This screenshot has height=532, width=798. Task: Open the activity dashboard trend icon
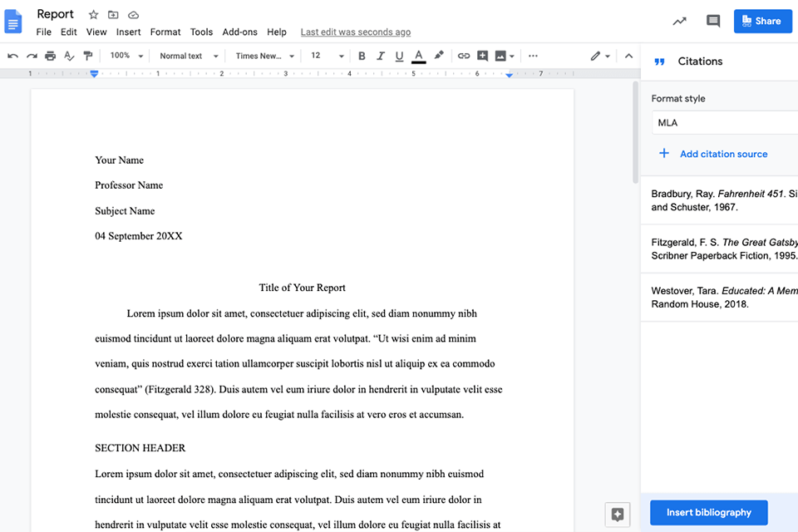pyautogui.click(x=679, y=21)
